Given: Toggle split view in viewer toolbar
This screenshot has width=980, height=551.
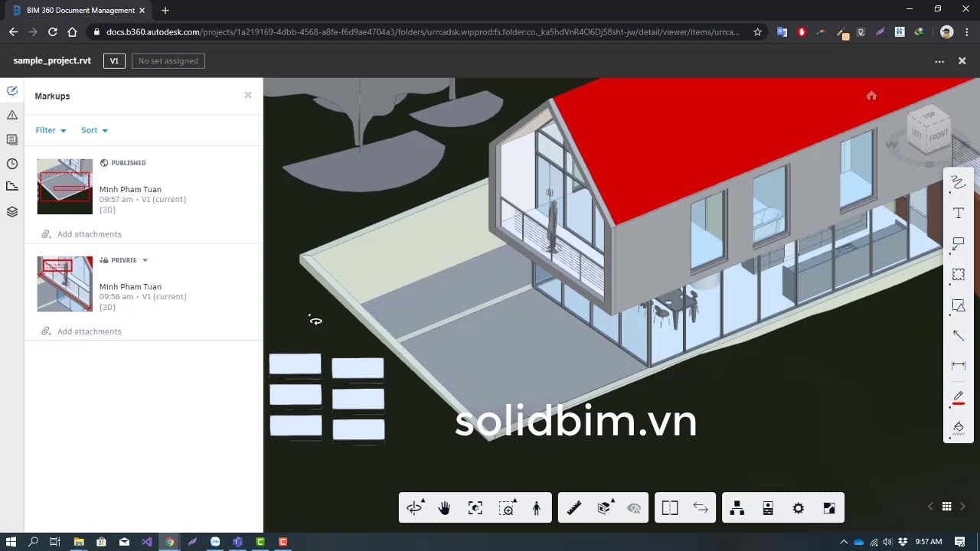Looking at the screenshot, I should [670, 508].
